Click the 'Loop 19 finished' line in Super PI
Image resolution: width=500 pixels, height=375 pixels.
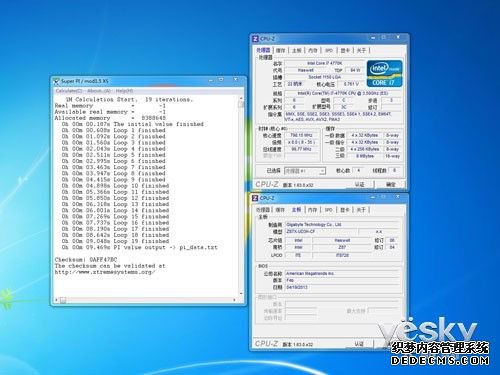point(115,241)
